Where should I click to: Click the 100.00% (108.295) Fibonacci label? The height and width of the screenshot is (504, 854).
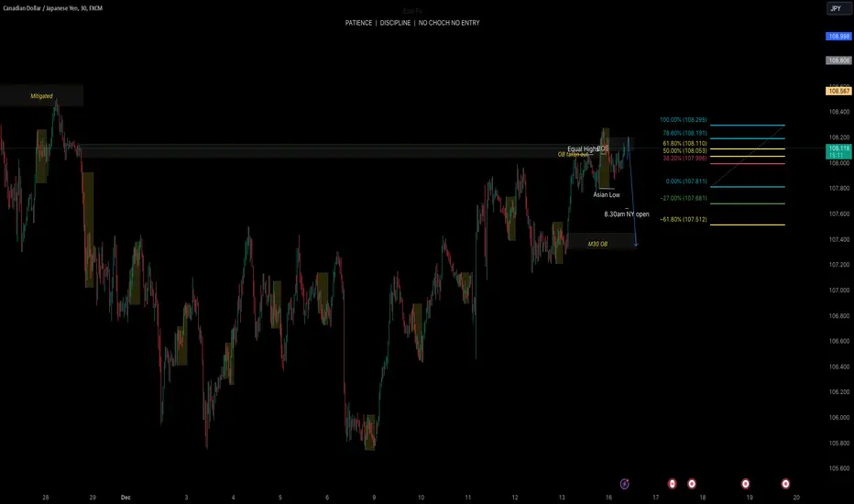click(x=683, y=120)
